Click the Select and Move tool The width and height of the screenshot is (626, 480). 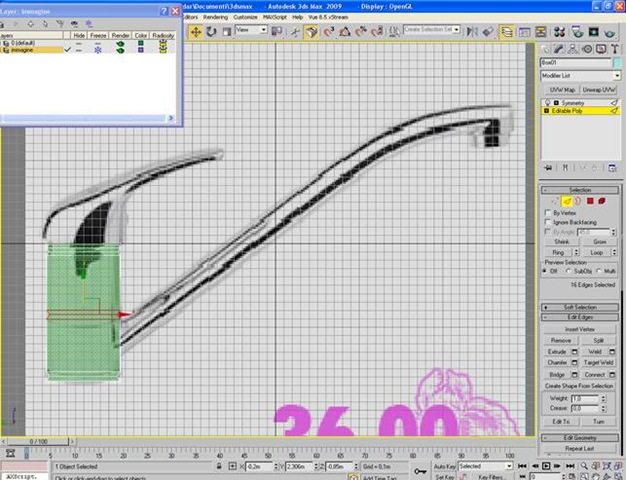click(195, 31)
